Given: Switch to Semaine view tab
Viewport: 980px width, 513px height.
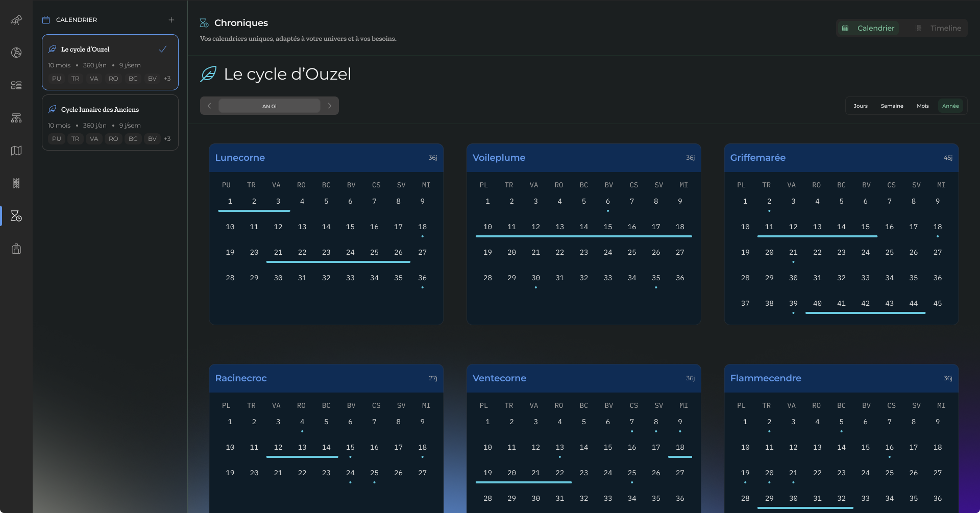Looking at the screenshot, I should coord(892,106).
